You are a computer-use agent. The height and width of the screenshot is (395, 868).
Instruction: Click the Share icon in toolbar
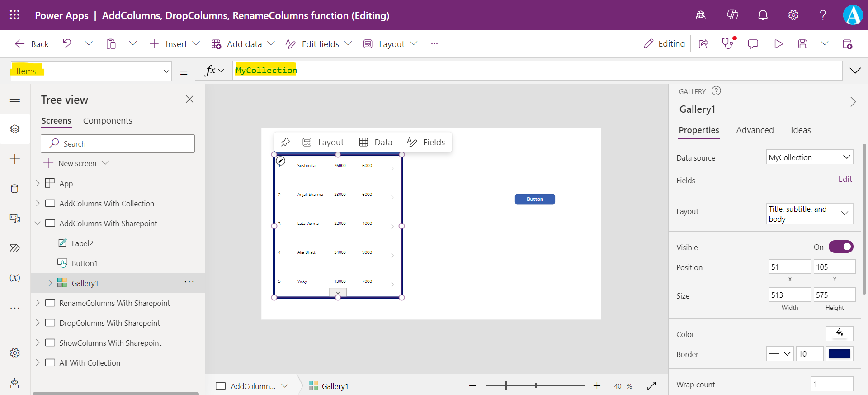click(703, 44)
